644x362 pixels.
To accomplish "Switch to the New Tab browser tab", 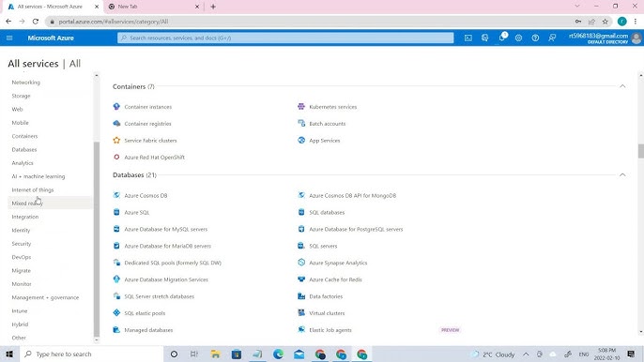I will tap(154, 7).
